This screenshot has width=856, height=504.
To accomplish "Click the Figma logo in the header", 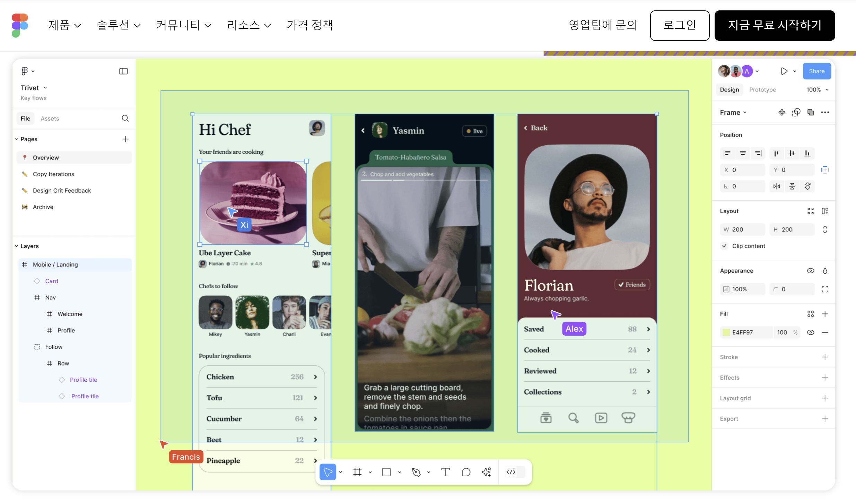I will click(x=20, y=25).
